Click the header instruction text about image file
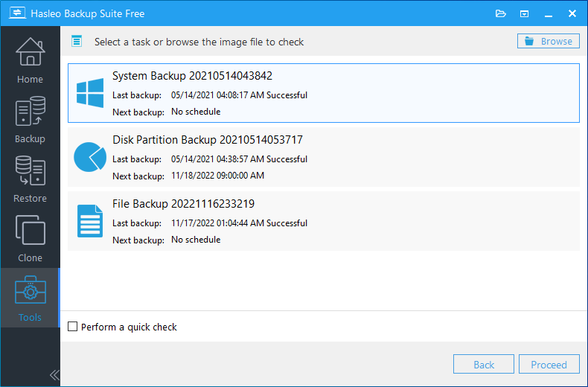The width and height of the screenshot is (588, 387). coord(199,42)
